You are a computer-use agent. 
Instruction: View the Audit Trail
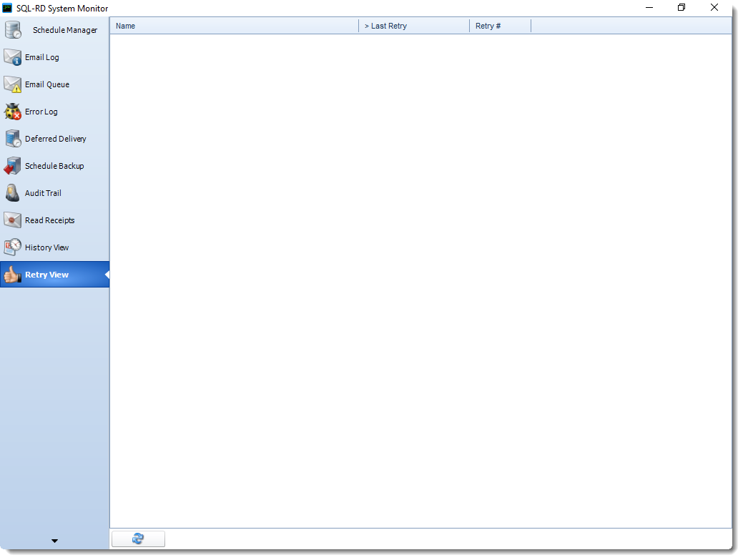[55, 193]
